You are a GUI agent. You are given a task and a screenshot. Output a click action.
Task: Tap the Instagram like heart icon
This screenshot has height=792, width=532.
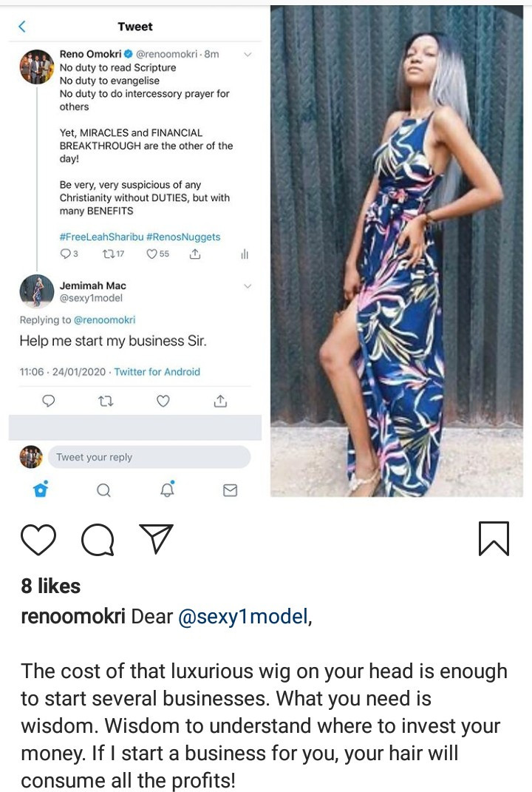38,539
